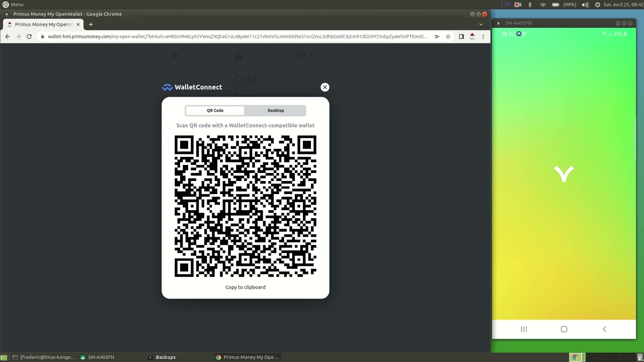The width and height of the screenshot is (644, 362).
Task: Click Chrome forward arrow
Action: (19, 36)
